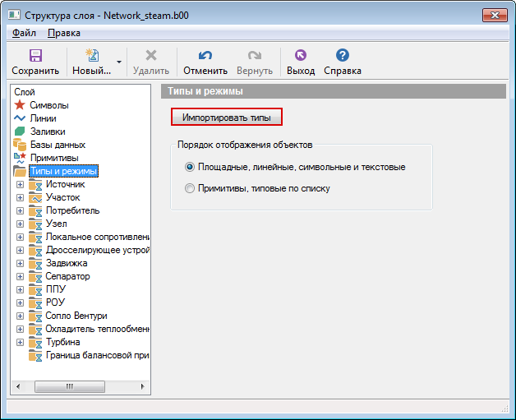This screenshot has width=516, height=420.
Task: Open the Заливки tree item
Action: point(47,132)
